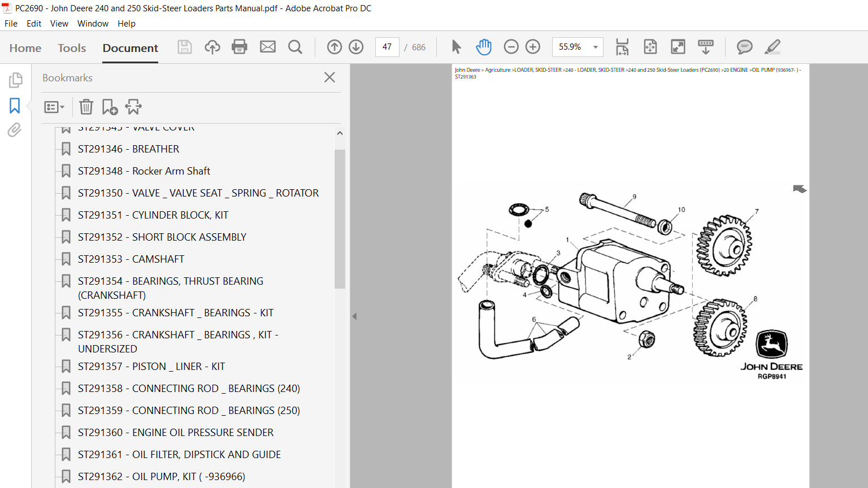
Task: Click the fit width scrolling icon
Action: click(x=622, y=47)
